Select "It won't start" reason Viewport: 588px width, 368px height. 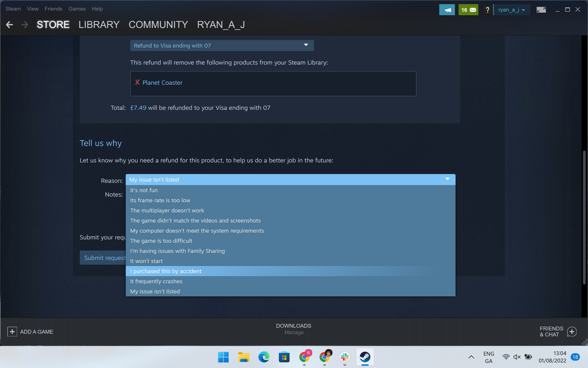tap(290, 261)
